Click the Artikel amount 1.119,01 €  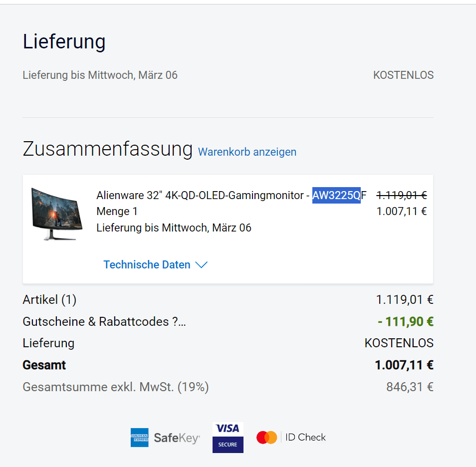(405, 300)
